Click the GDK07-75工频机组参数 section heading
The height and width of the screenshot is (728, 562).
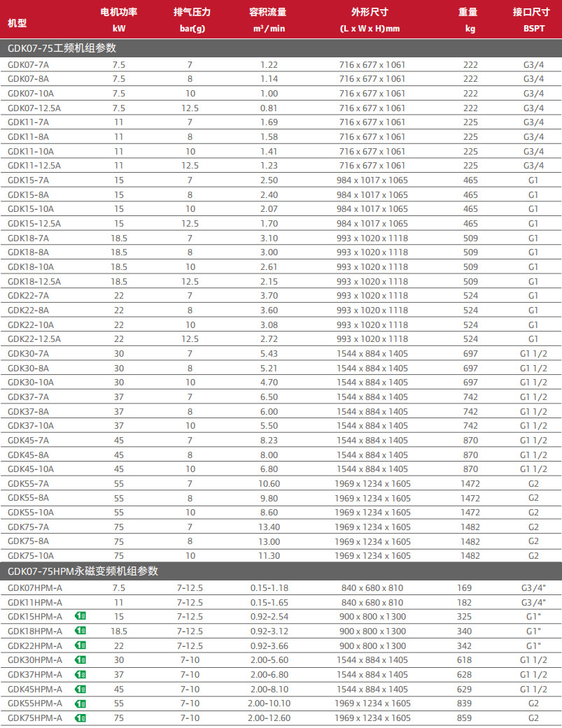coord(62,48)
